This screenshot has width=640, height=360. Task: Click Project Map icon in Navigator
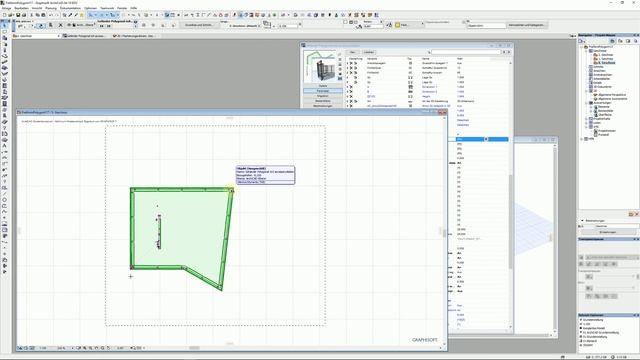(612, 41)
